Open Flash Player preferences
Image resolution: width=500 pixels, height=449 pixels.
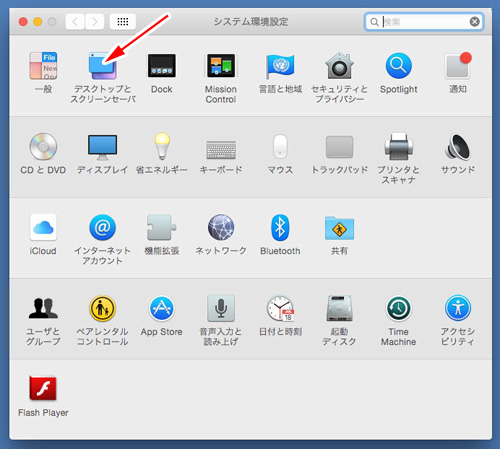click(43, 388)
